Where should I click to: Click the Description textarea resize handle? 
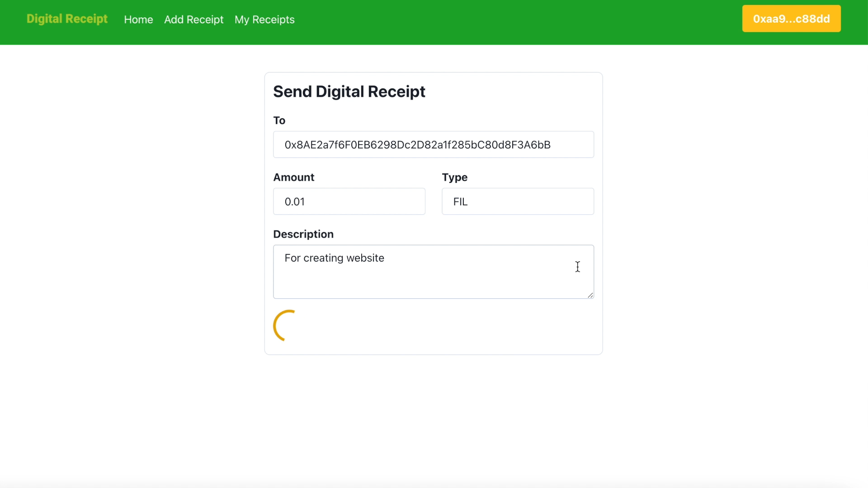590,295
